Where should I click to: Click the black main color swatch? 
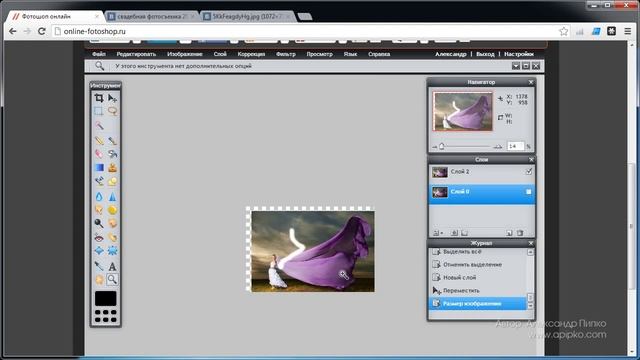105,298
